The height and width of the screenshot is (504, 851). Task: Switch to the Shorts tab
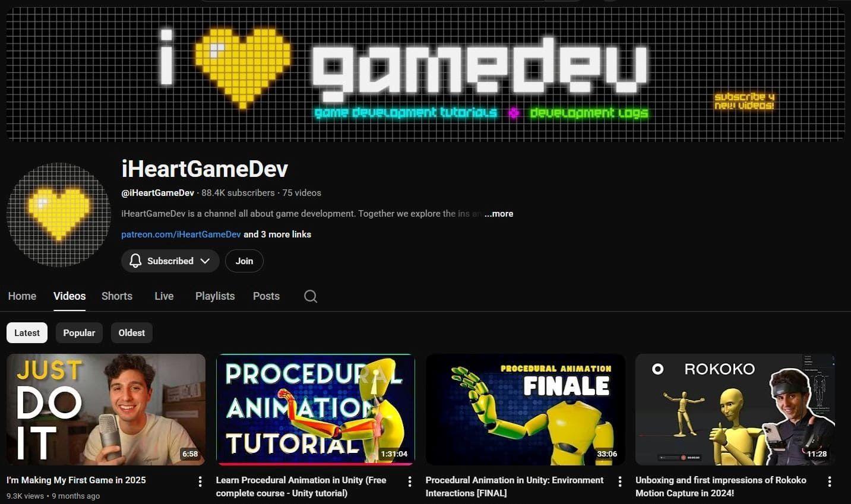click(117, 296)
